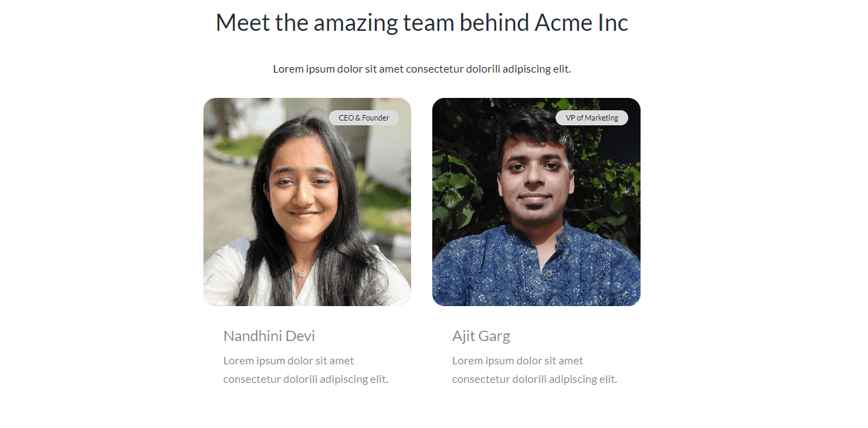This screenshot has height=428, width=868.
Task: Click the Nandhini Devi name link
Action: pos(269,336)
